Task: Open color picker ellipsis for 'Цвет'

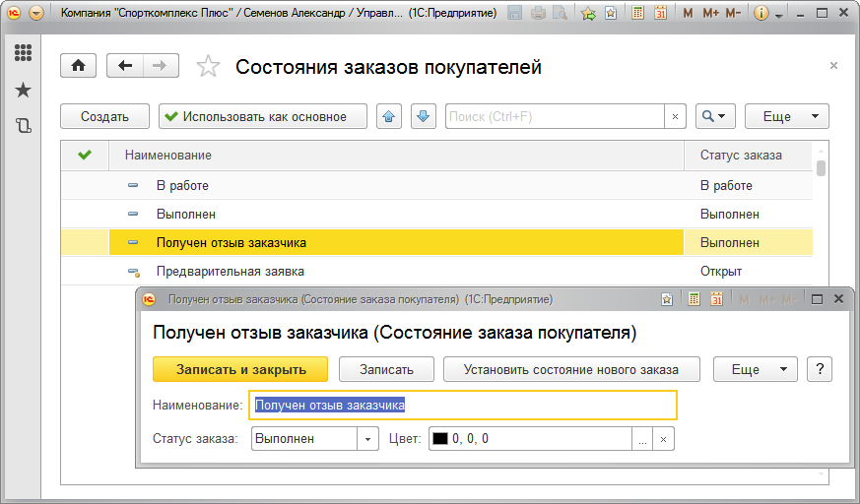Action: [642, 439]
